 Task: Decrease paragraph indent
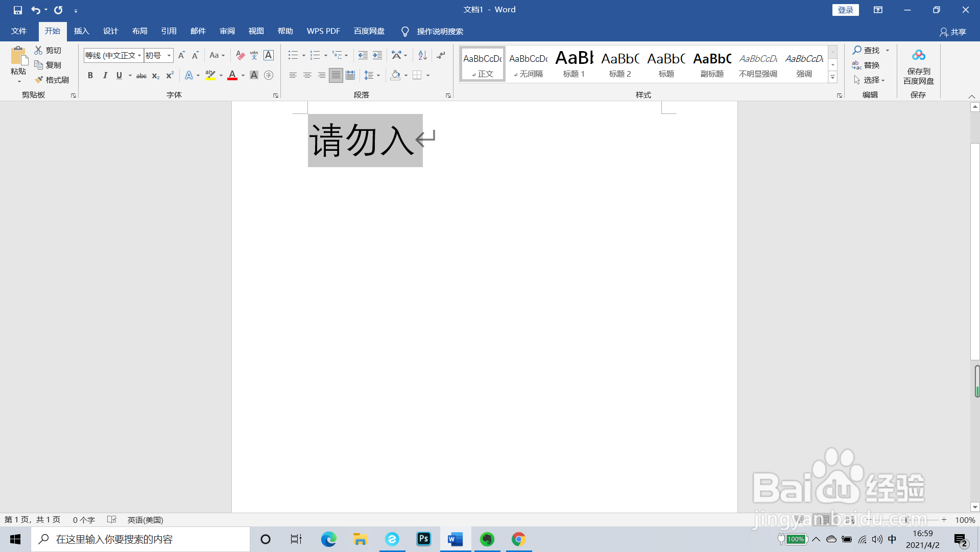tap(363, 55)
